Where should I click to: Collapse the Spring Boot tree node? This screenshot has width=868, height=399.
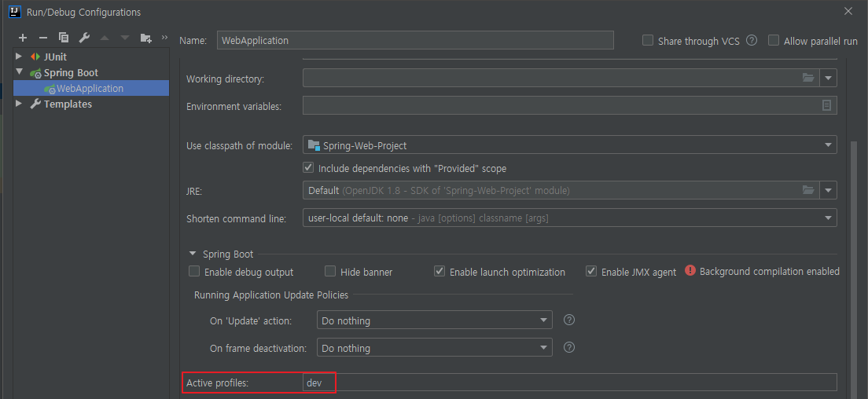[20, 71]
